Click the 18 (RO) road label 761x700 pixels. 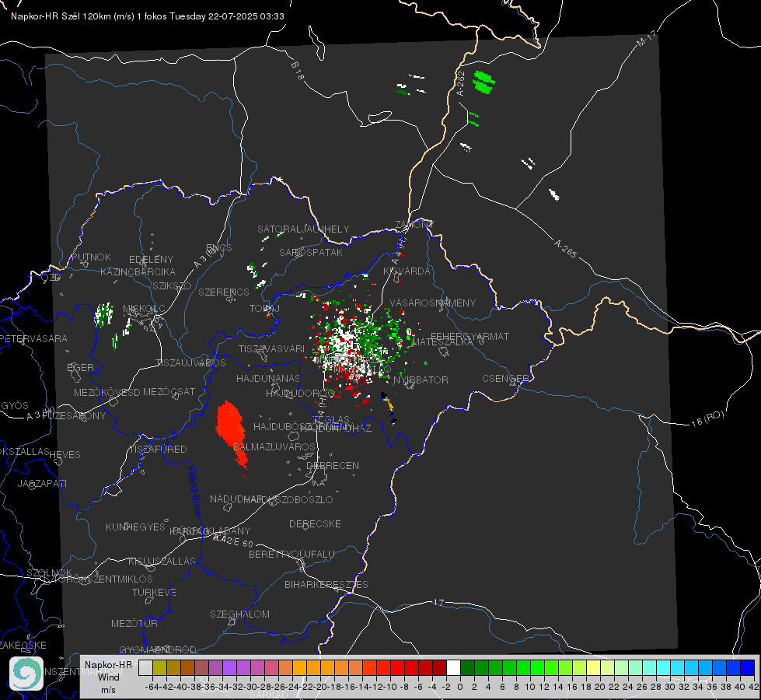click(x=707, y=418)
